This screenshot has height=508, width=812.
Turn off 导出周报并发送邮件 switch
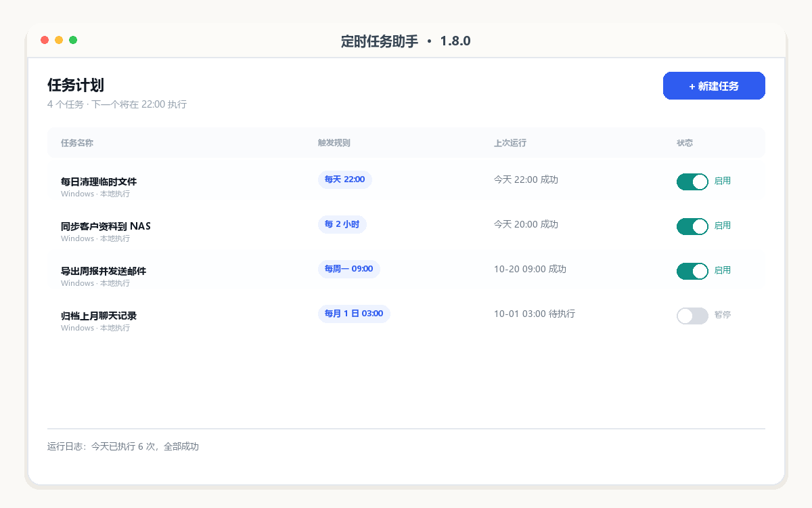(692, 271)
